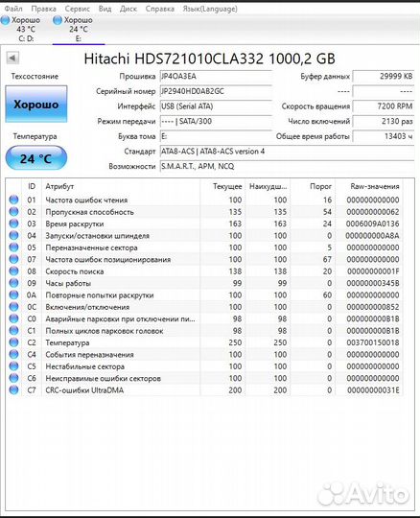Click the blue Хорошо health status button
Image resolution: width=420 pixels, height=518 pixels.
tap(36, 104)
